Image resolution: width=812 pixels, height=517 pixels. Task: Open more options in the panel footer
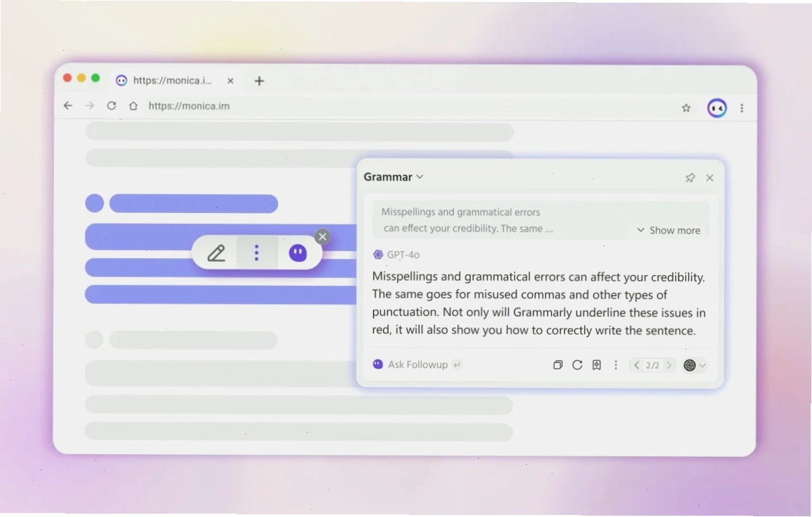[x=615, y=365]
